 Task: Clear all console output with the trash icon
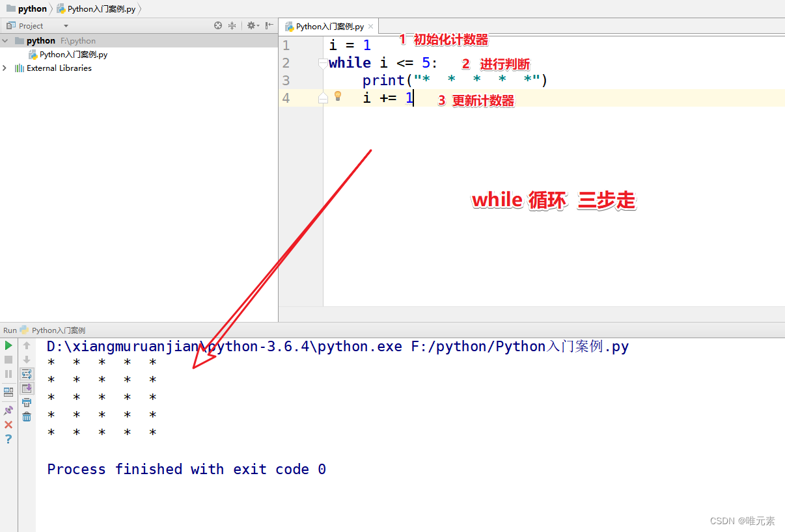26,417
